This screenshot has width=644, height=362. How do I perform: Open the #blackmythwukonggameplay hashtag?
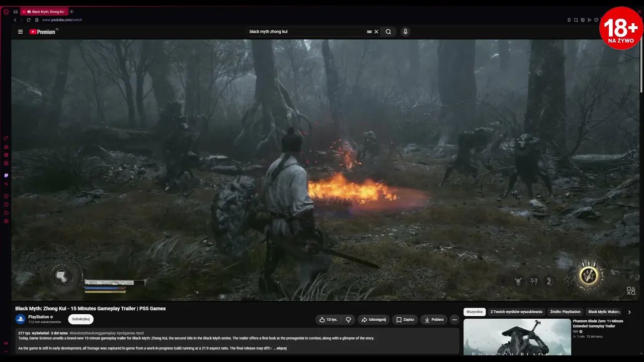click(x=93, y=333)
